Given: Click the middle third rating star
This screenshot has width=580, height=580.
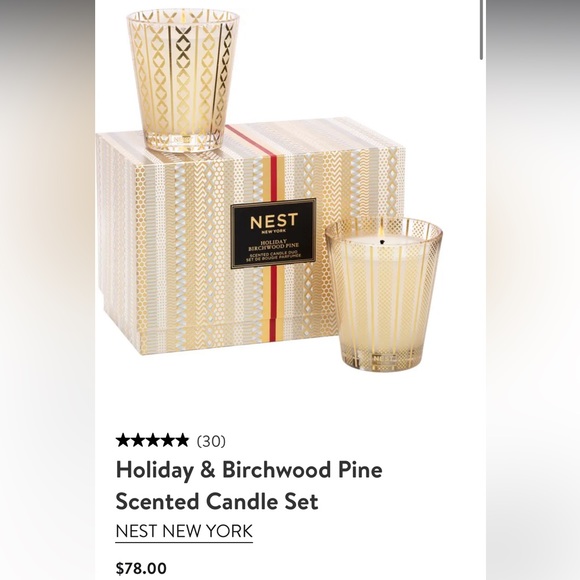Looking at the screenshot, I should 152,441.
